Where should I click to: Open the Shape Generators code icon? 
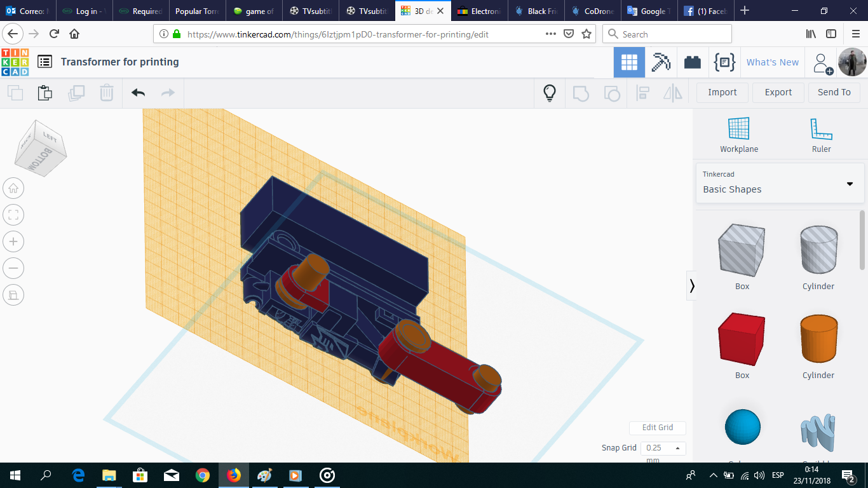(724, 62)
